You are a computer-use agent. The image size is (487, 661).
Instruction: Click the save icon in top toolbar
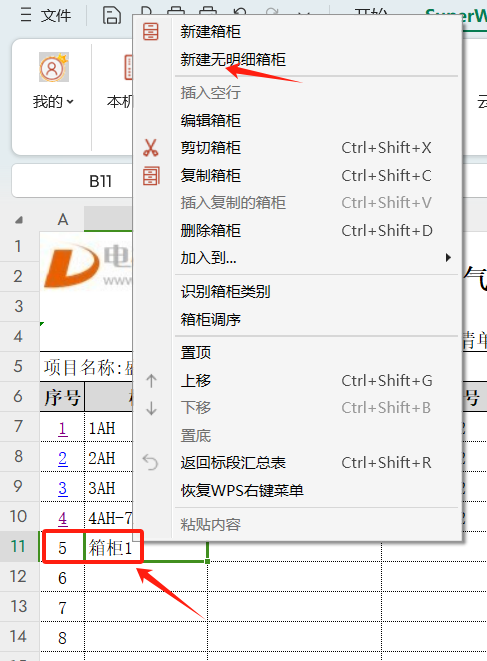[x=112, y=15]
